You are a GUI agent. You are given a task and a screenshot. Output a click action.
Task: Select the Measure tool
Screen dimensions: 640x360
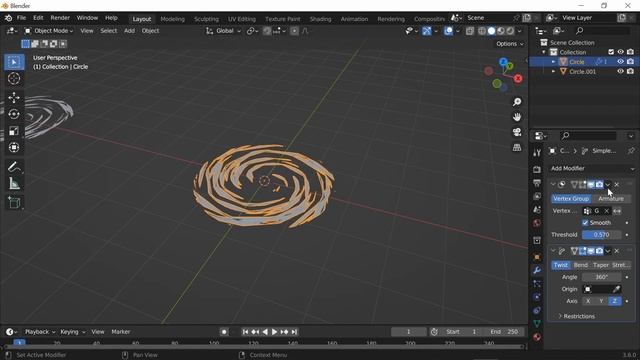point(14,184)
